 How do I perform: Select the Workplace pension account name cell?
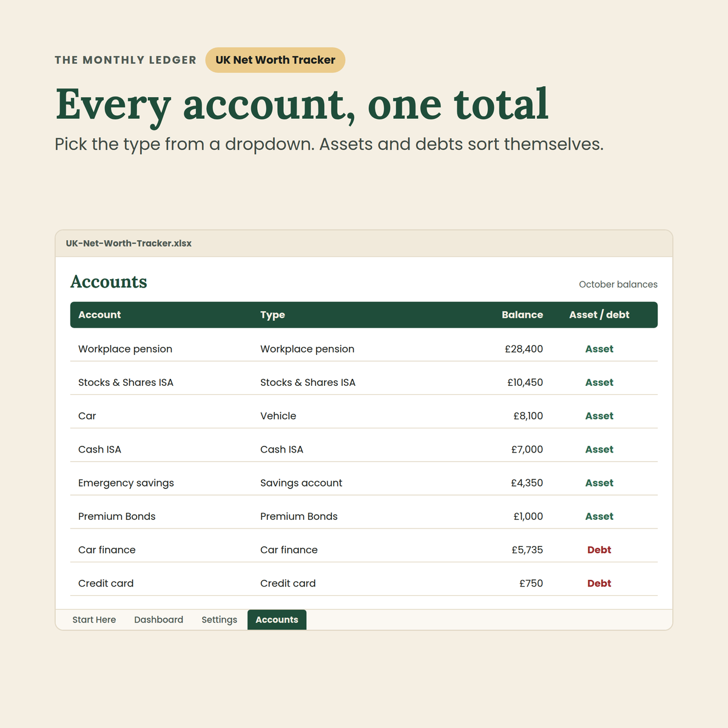[126, 349]
